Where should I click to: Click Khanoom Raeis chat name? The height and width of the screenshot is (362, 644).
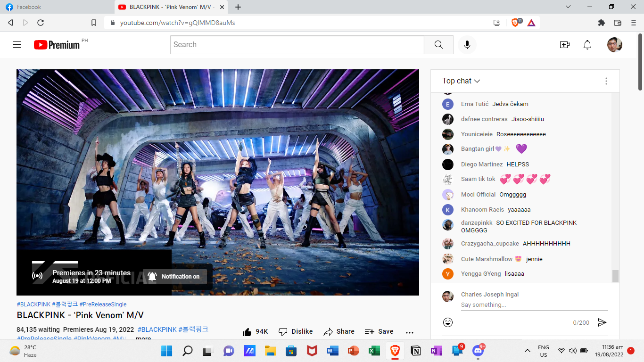482,210
